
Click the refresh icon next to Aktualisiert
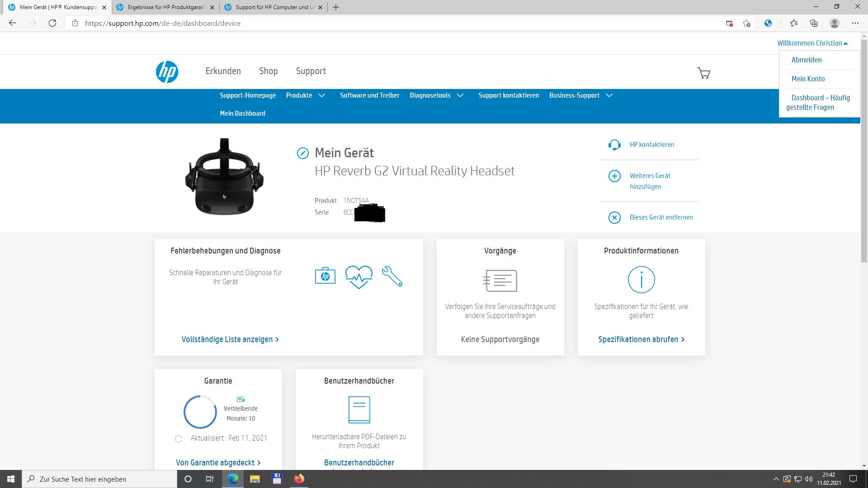[x=179, y=439]
